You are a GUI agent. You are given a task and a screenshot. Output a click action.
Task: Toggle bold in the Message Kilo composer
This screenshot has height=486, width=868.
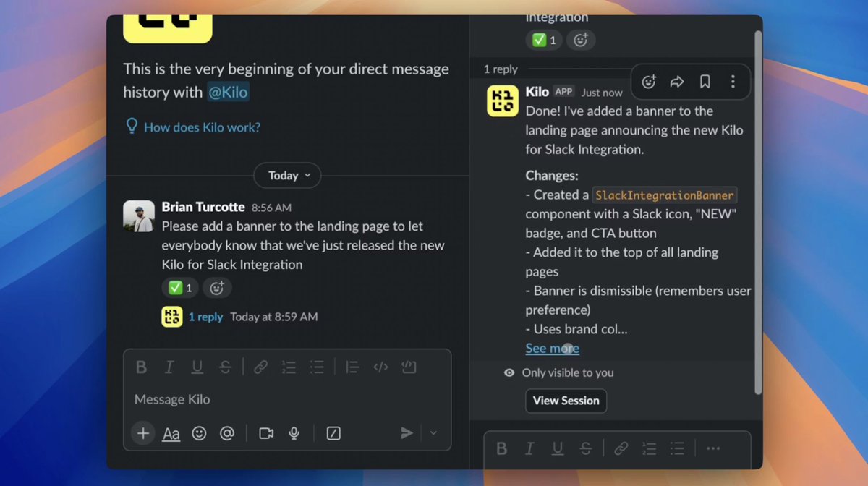coord(142,367)
